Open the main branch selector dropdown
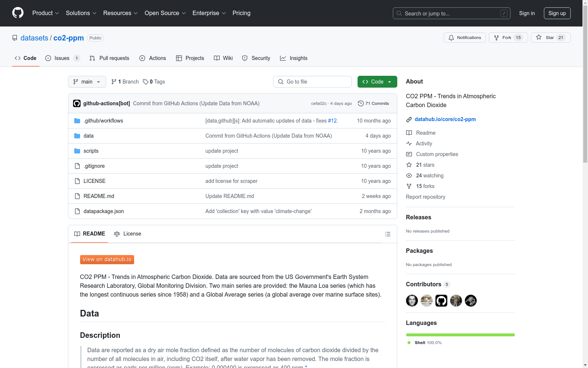 pos(87,82)
